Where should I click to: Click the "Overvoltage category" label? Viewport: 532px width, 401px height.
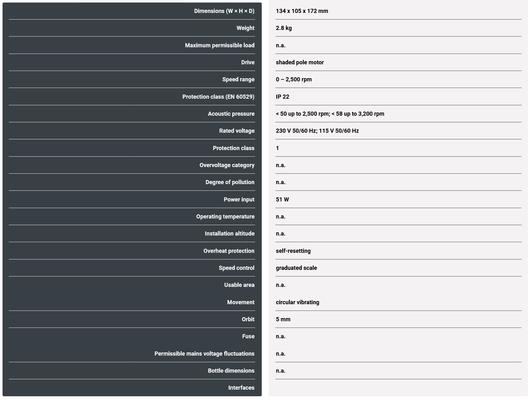(227, 165)
